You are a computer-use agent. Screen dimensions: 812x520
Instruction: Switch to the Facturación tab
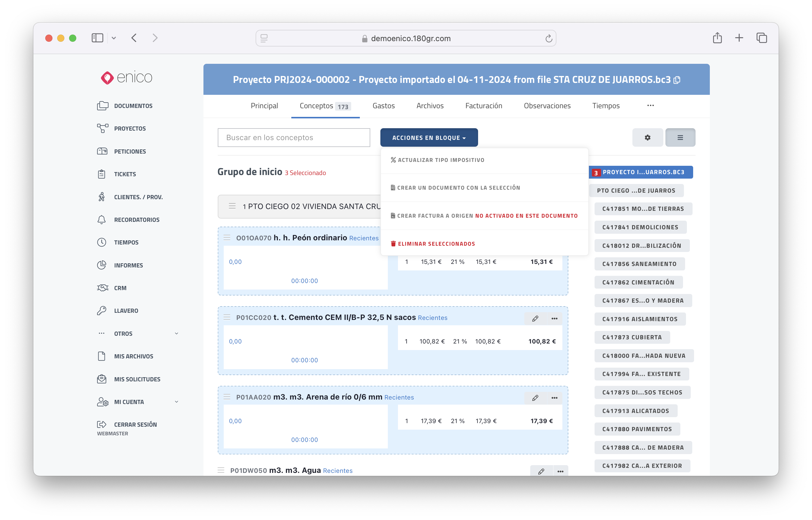pyautogui.click(x=483, y=106)
